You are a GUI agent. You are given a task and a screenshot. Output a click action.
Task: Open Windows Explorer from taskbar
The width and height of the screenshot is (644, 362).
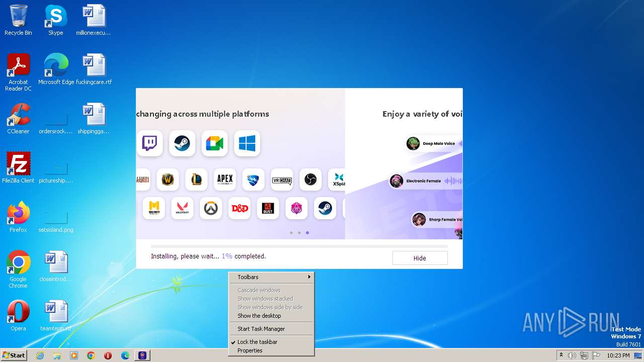57,355
